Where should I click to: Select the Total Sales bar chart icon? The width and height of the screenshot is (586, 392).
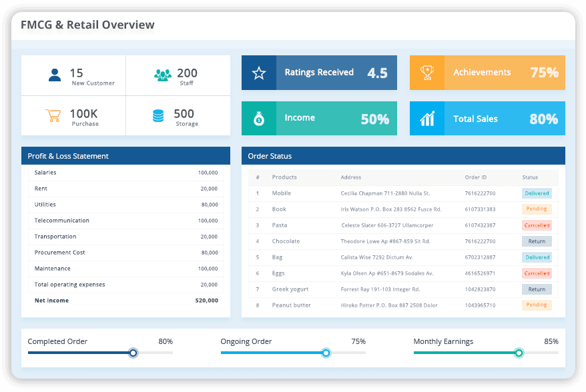tap(427, 118)
